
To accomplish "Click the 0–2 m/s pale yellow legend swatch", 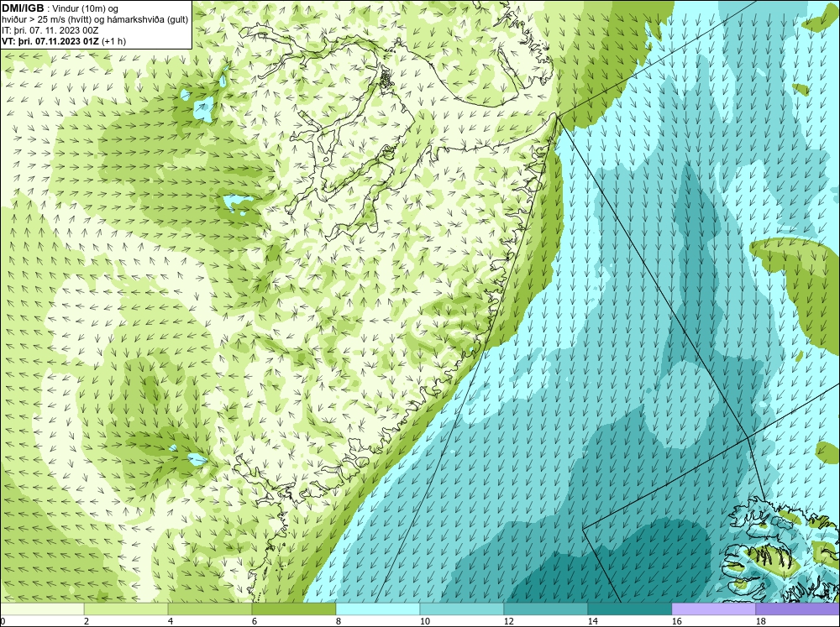I will coord(42,609).
